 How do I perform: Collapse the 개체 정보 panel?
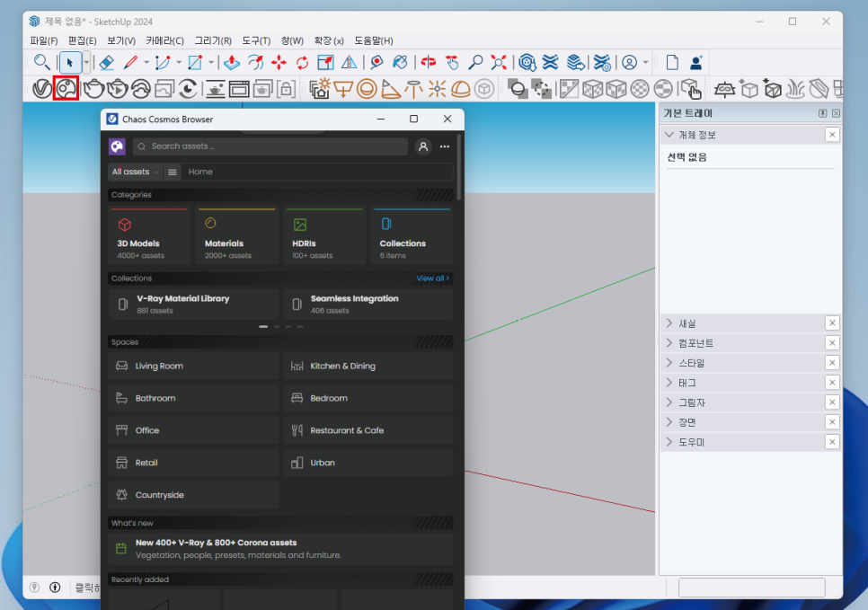tap(669, 135)
